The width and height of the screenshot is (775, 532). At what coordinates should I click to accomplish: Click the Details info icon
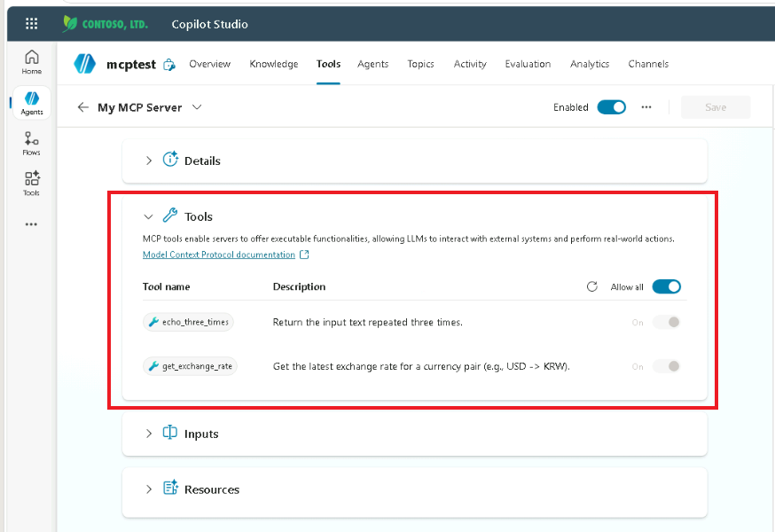click(170, 160)
